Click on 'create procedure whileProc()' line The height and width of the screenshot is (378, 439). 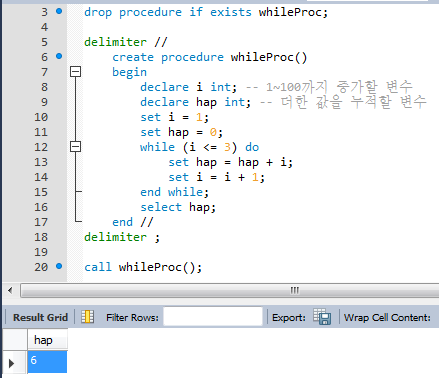[209, 57]
